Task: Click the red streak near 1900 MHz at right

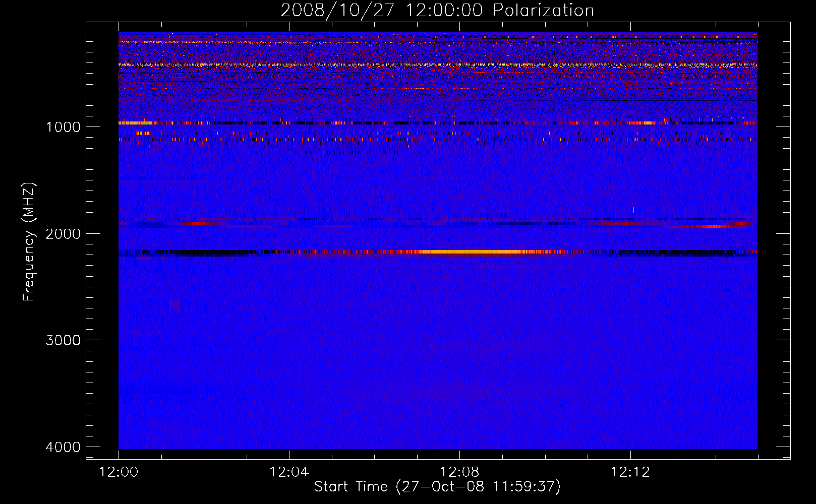Action: pyautogui.click(x=709, y=225)
